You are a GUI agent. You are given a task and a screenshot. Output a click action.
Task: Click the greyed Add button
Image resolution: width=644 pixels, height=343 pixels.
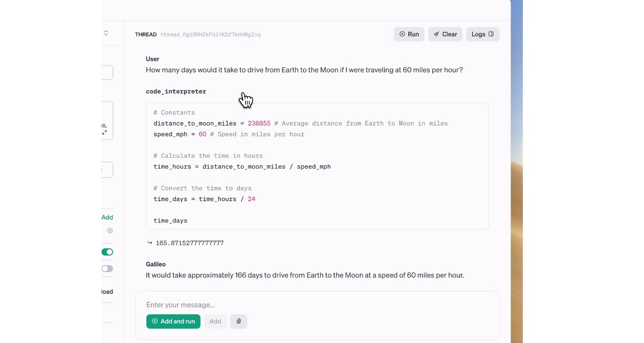click(215, 321)
